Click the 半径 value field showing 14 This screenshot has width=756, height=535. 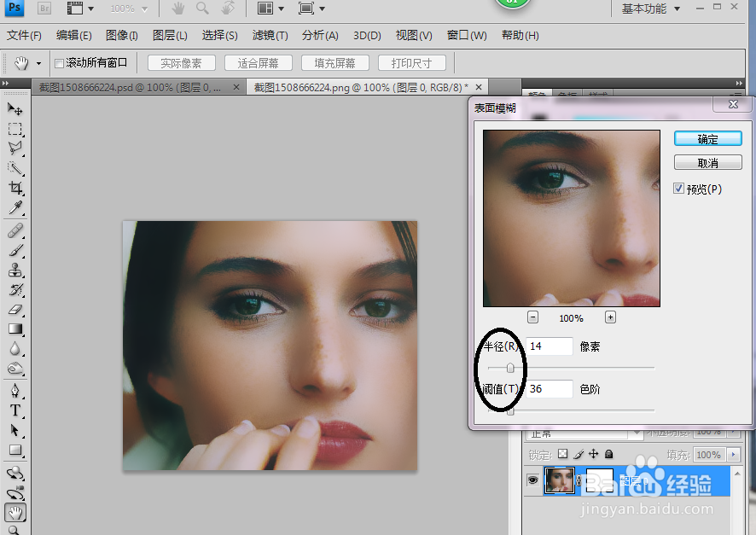550,346
